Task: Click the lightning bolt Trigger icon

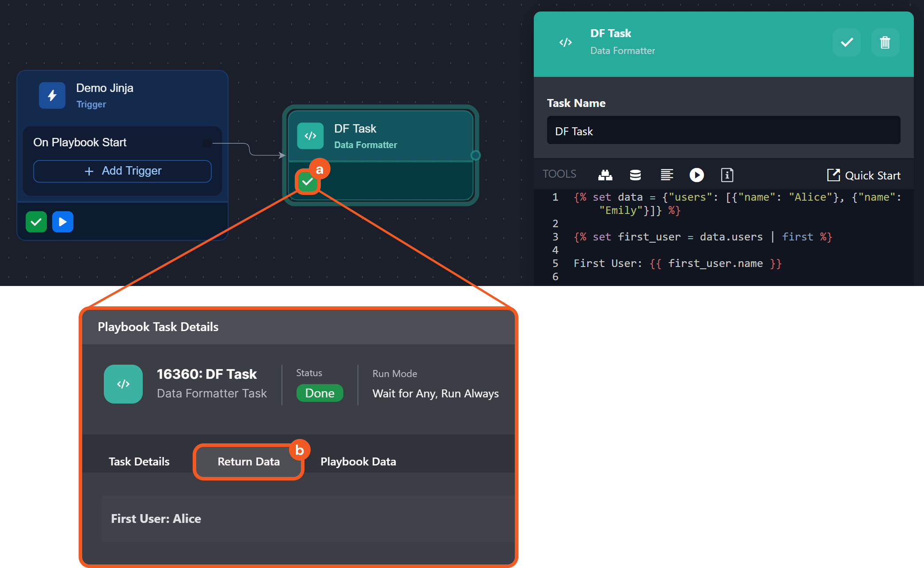Action: pos(52,95)
